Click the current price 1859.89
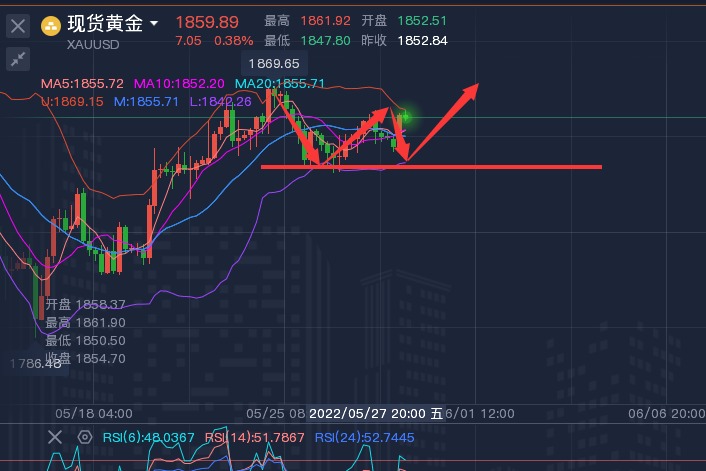The image size is (706, 471). [x=207, y=22]
